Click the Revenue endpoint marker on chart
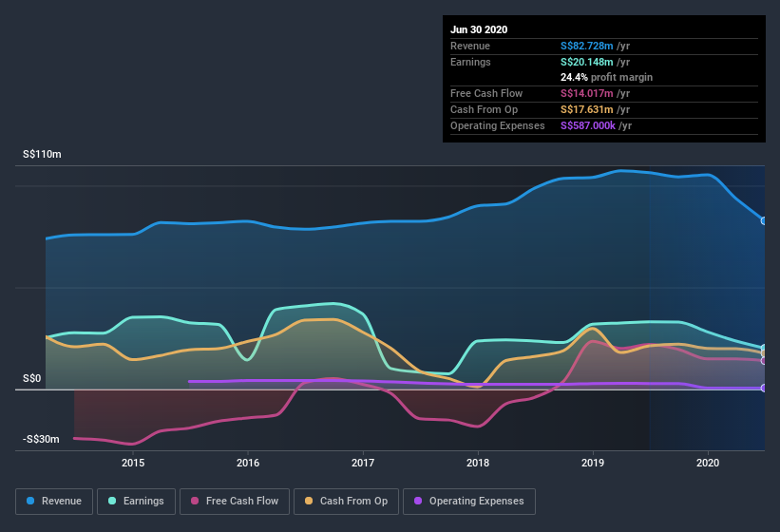Screen dimensions: 780x532 tap(764, 220)
